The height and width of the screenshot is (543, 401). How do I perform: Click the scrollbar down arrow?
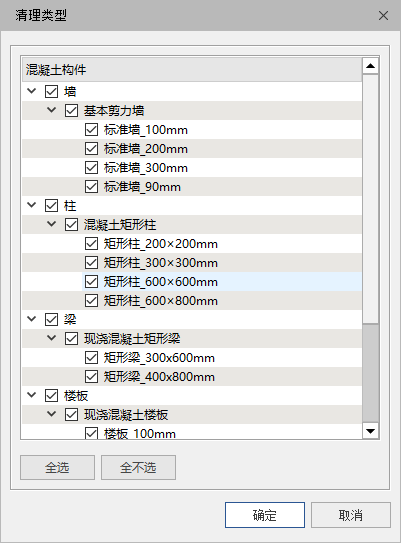pos(370,431)
